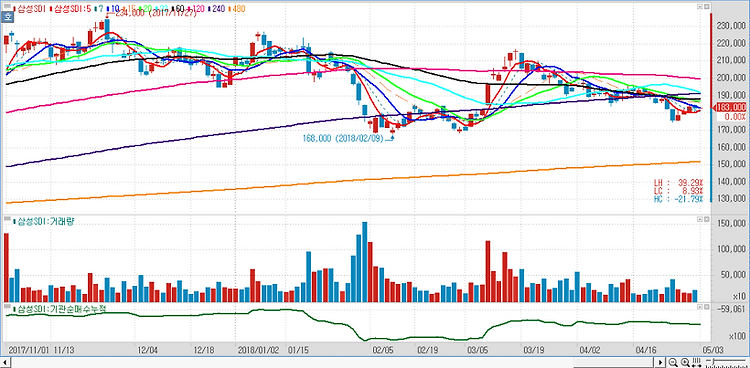750x368 pixels.
Task: Select the black 60-day moving average legend item
Action: coord(179,9)
